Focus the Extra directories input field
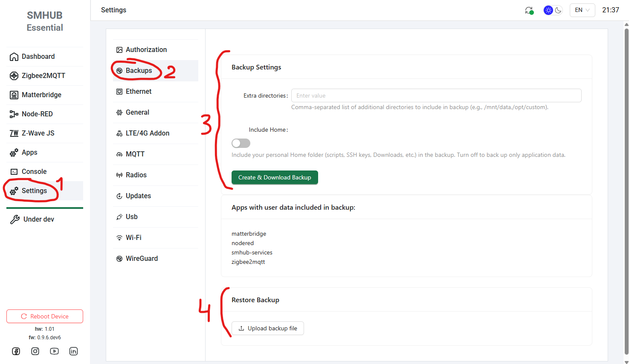Image resolution: width=629 pixels, height=364 pixels. tap(436, 95)
